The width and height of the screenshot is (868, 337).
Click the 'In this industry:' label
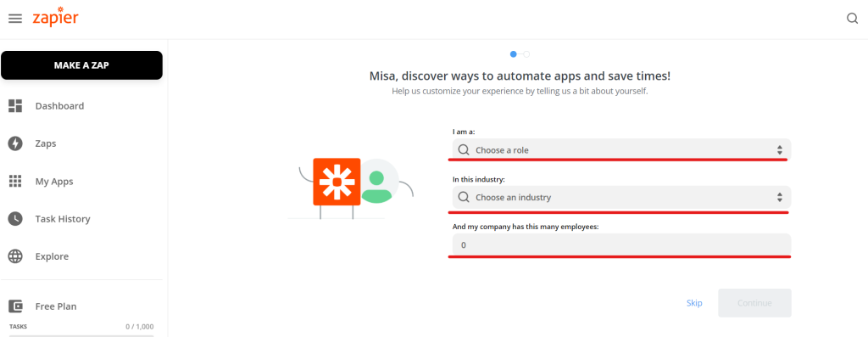click(479, 180)
